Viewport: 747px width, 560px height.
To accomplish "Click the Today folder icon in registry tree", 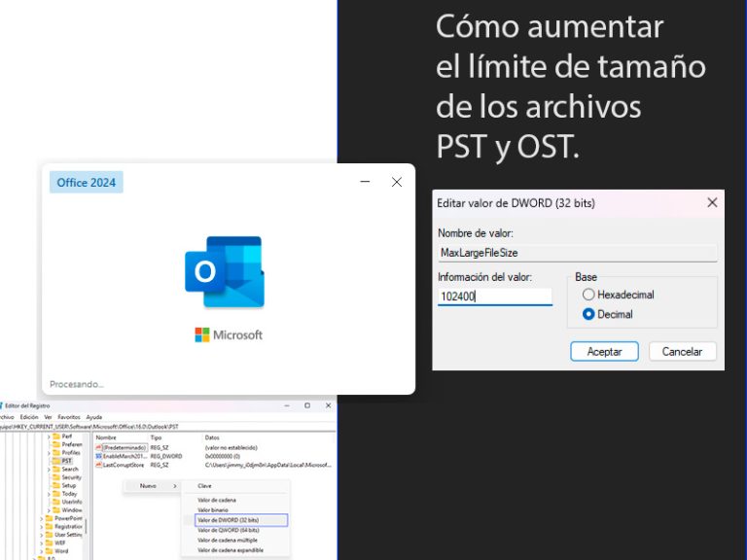I will tap(56, 493).
